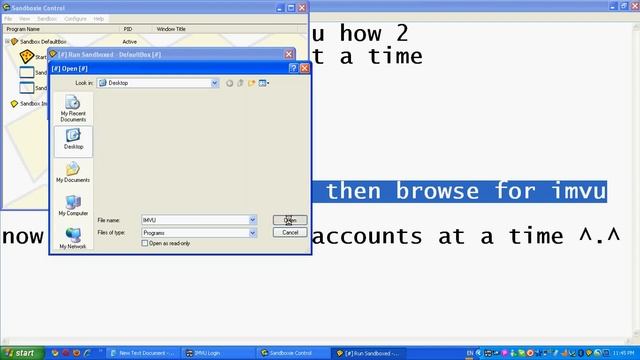Open the Configure menu in Sandboxie Control
640x360 pixels.
(x=76, y=19)
